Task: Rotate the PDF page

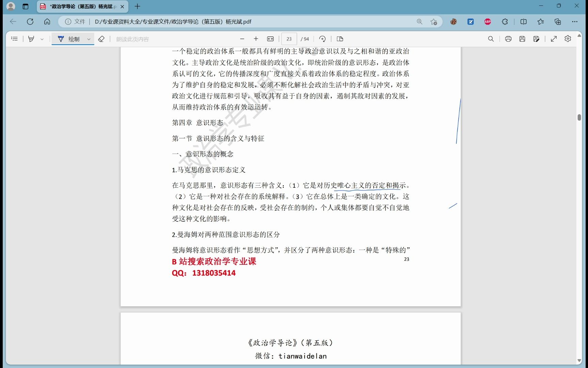Action: point(322,39)
